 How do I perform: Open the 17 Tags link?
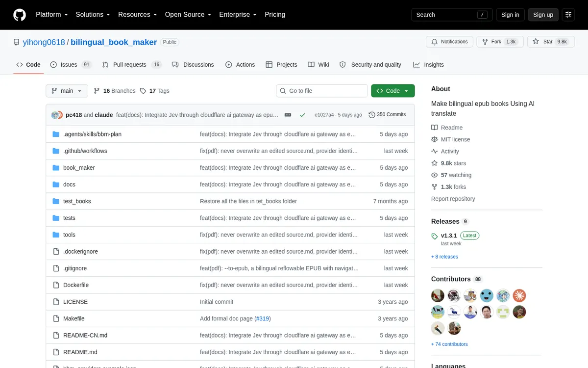pos(155,91)
